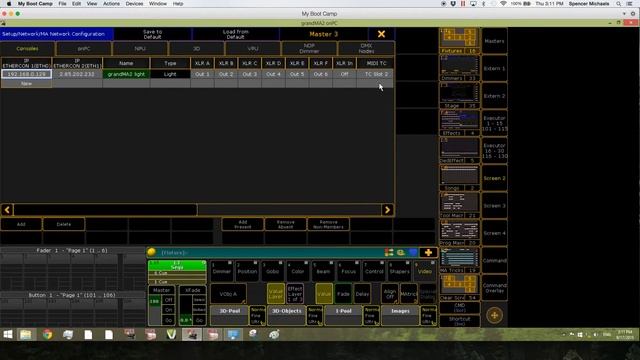Open Stage view thumbnail

tap(459, 96)
